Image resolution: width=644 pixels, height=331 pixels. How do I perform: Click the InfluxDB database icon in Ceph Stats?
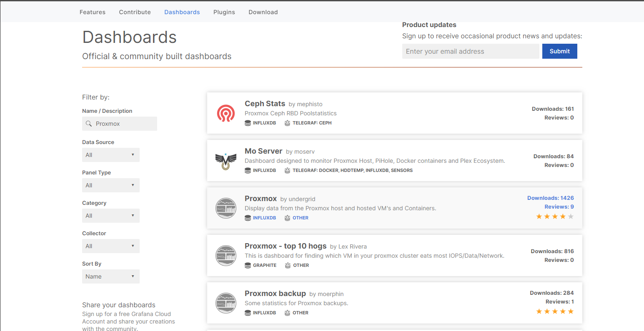248,123
